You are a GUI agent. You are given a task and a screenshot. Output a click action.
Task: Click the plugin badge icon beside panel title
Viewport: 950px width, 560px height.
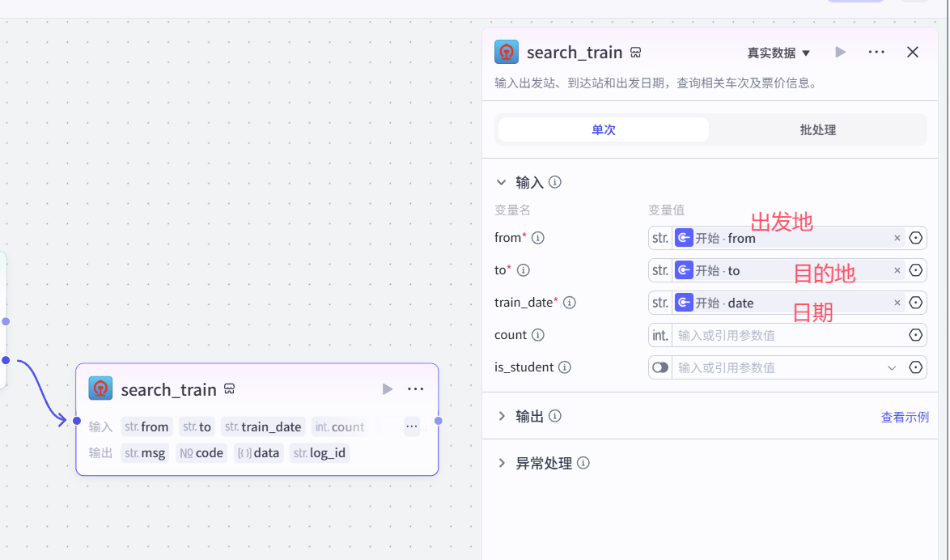click(x=635, y=53)
